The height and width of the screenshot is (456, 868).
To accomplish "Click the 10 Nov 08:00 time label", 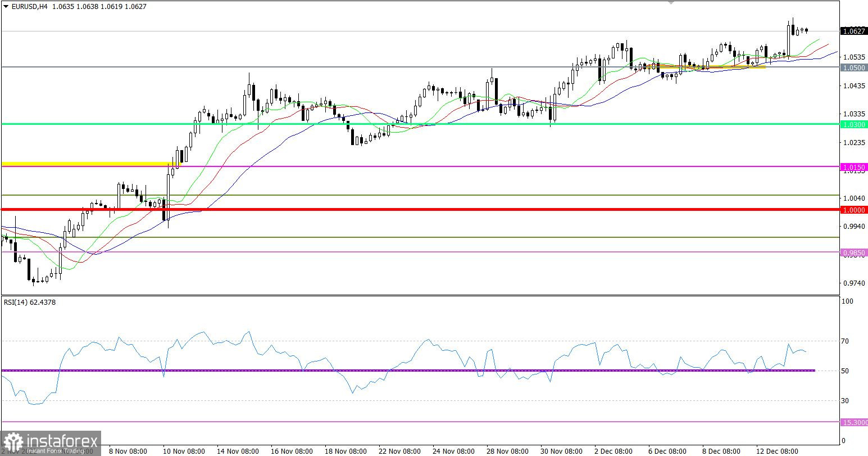I will coord(184,451).
